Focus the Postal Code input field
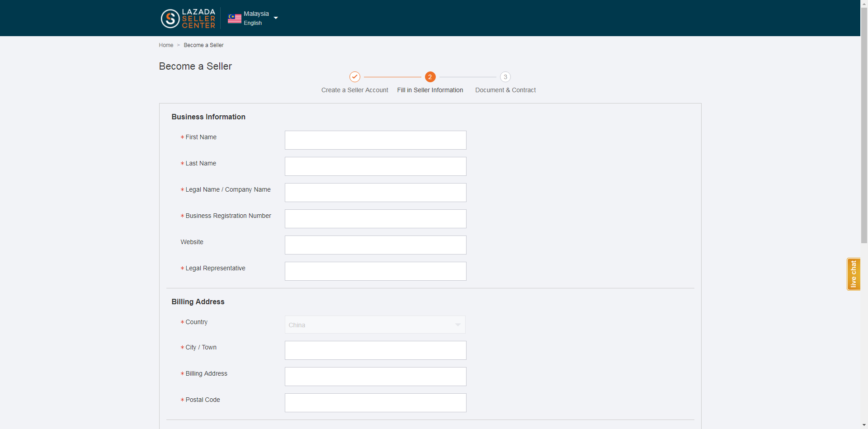The image size is (868, 429). click(376, 403)
